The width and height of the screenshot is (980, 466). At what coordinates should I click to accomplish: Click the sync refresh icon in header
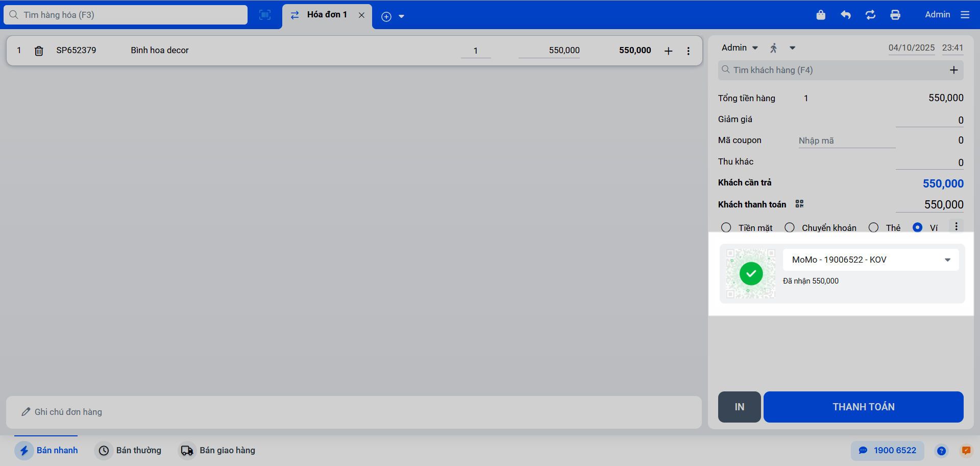click(x=871, y=15)
